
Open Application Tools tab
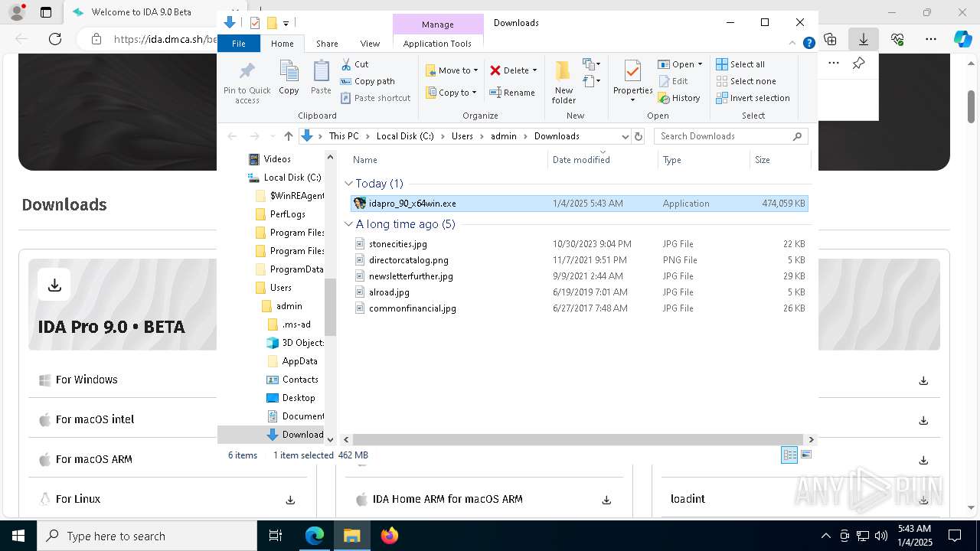(437, 44)
